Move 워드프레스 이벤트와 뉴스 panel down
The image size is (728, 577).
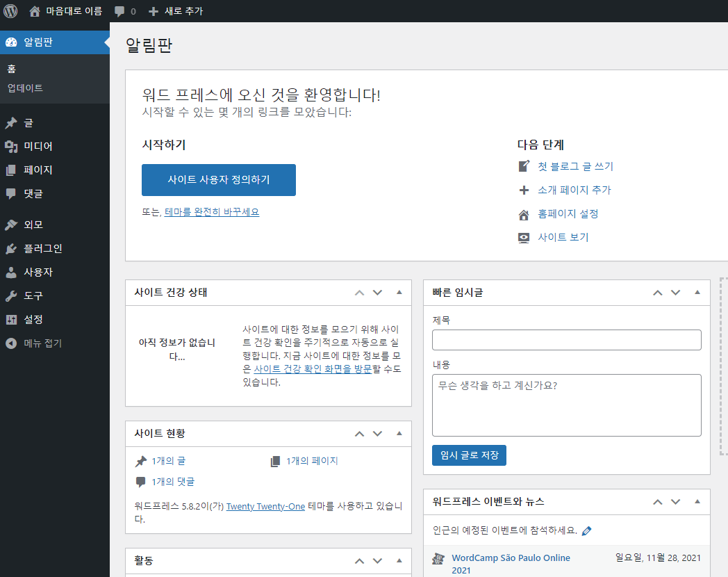pos(675,502)
